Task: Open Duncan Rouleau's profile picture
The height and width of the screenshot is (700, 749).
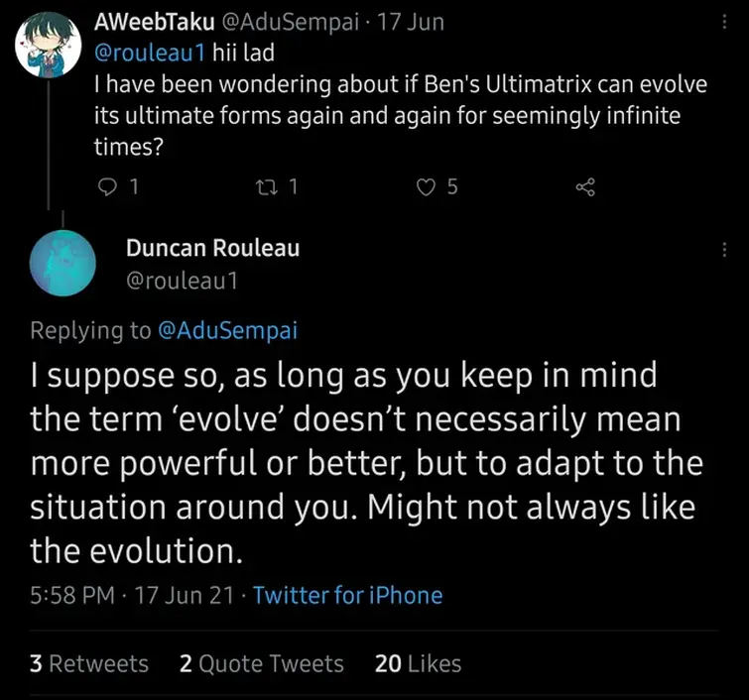Action: click(64, 263)
